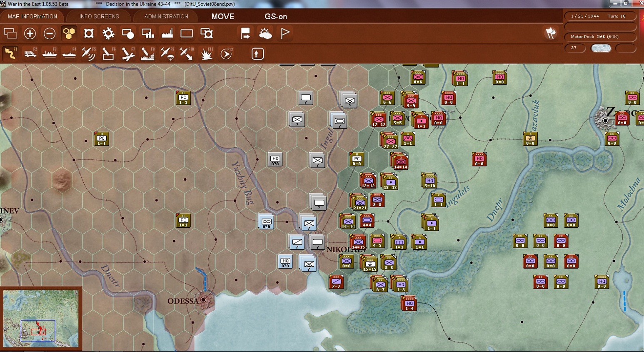Select the 14=15 unit near Nikolaev
The height and width of the screenshot is (352, 644).
[358, 241]
